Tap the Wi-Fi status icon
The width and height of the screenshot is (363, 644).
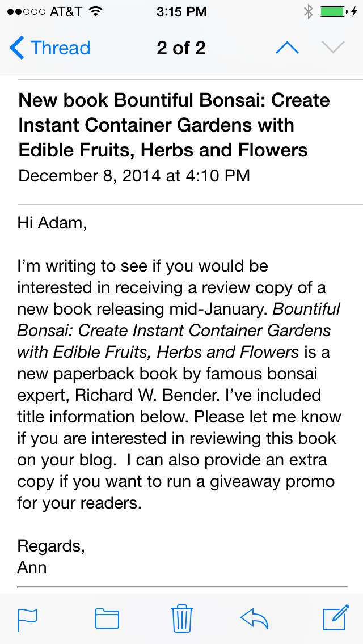click(95, 11)
